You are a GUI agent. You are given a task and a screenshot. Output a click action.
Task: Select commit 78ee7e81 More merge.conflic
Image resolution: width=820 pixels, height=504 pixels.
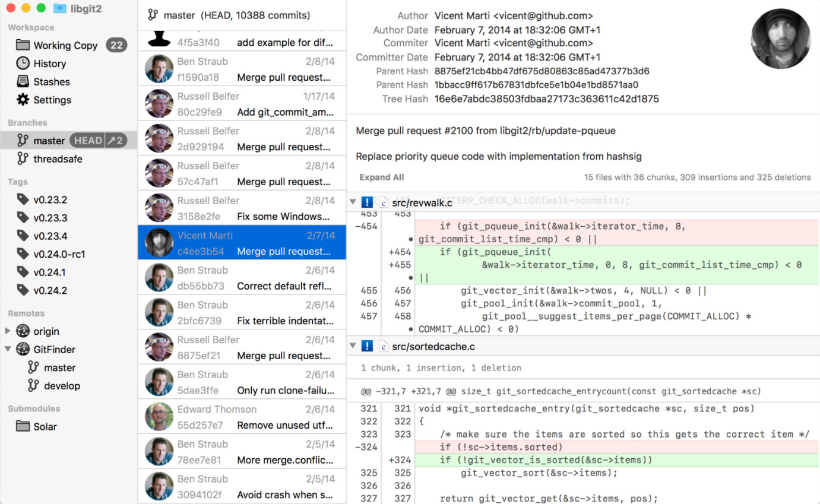coord(242,452)
